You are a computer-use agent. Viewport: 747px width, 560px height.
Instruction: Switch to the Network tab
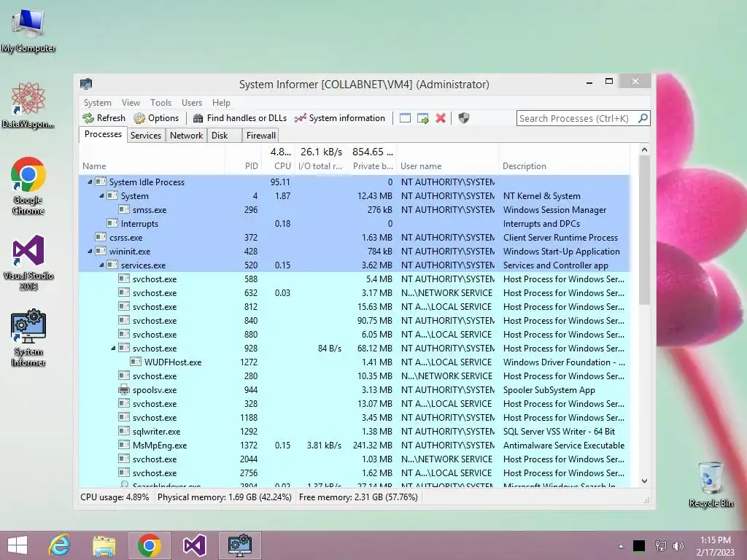[186, 135]
